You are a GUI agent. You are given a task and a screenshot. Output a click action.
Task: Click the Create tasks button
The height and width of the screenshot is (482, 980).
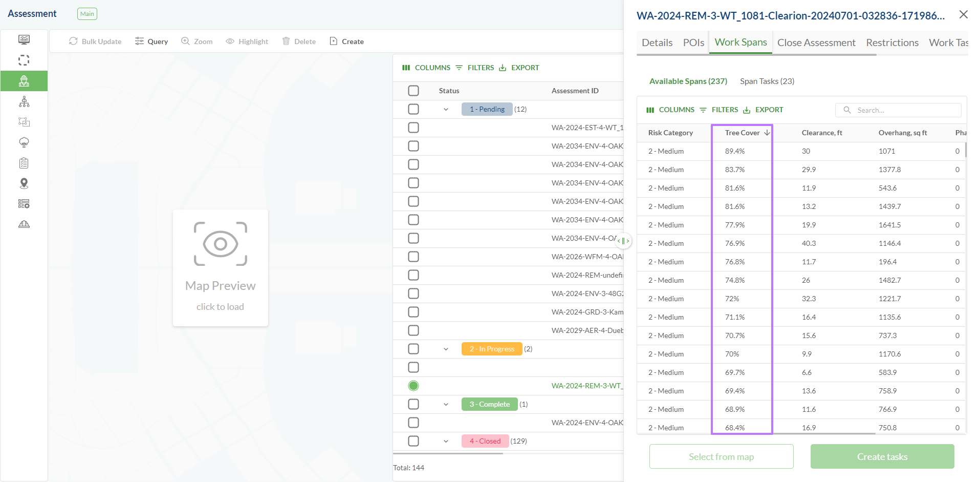pos(882,456)
